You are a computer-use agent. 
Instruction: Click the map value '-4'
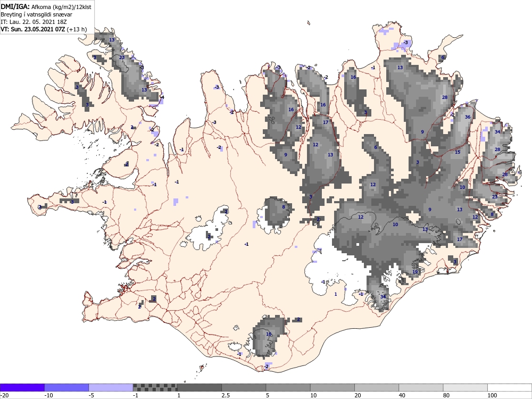point(162,97)
